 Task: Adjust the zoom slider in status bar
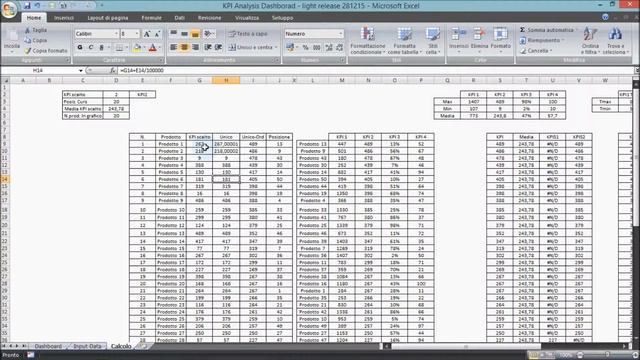pos(607,355)
